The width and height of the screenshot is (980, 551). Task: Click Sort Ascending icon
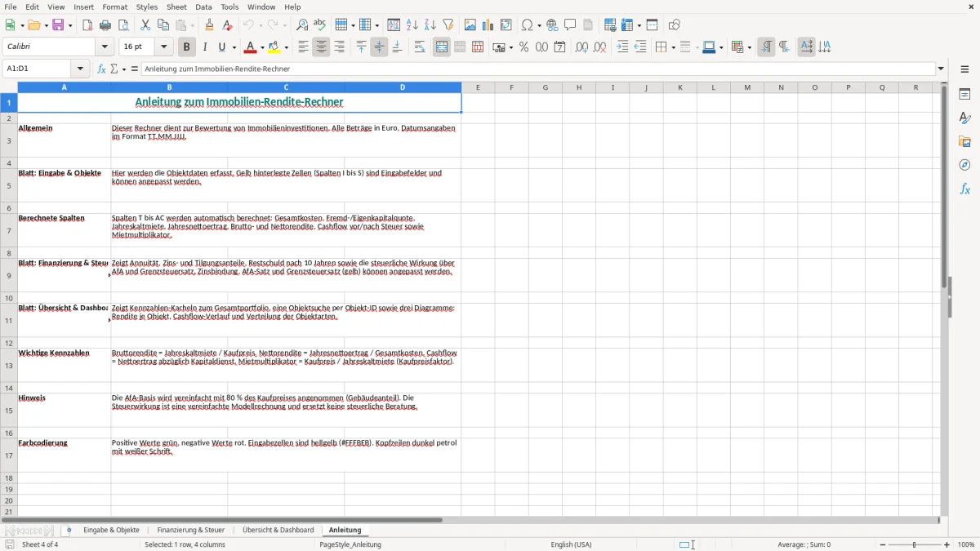[412, 25]
